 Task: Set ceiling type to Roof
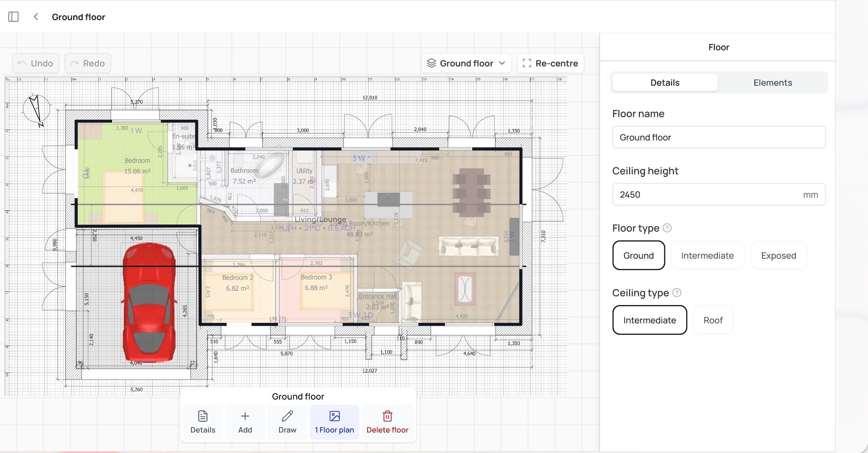(713, 320)
